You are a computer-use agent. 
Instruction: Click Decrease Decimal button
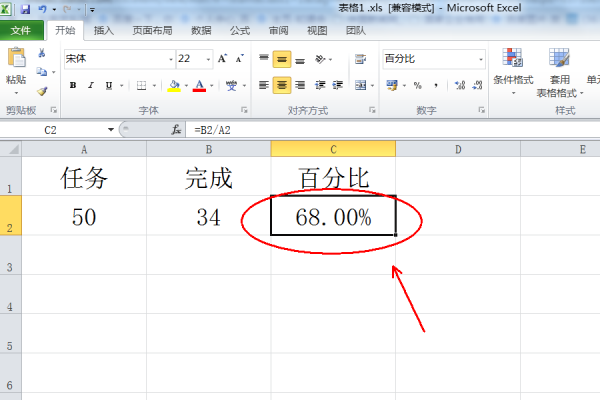477,85
